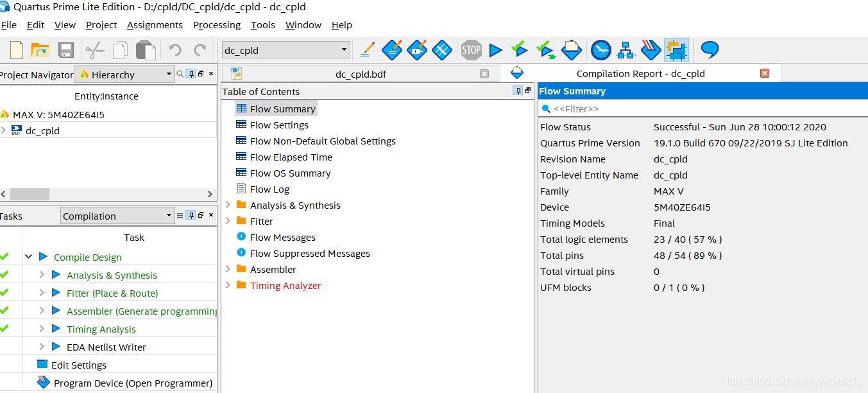
Task: Expand Analysis & Synthesis report folder
Action: pyautogui.click(x=228, y=205)
